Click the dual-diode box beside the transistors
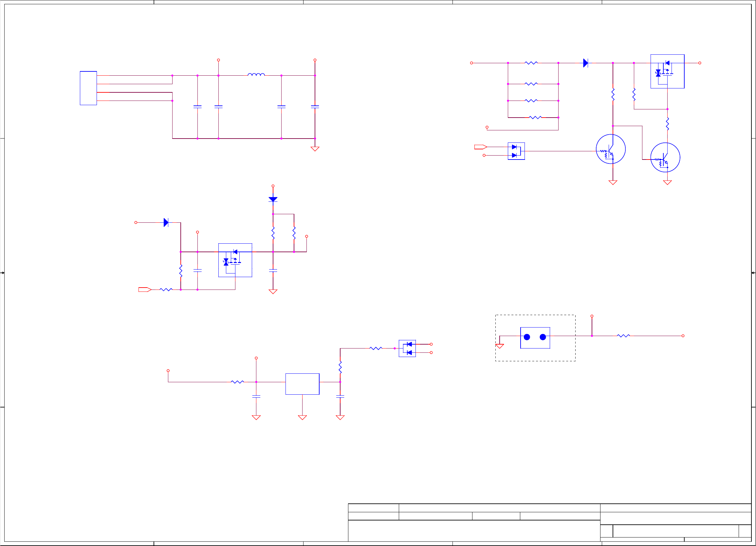Screen dimensions: 756x546 [516, 151]
